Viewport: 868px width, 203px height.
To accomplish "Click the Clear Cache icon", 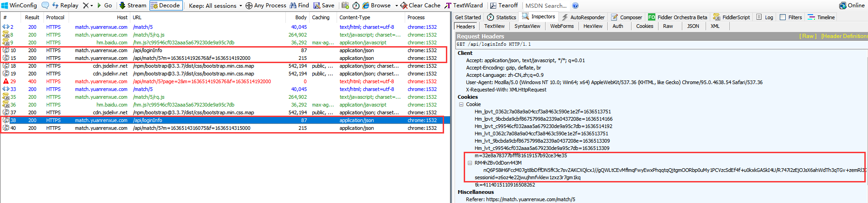I will point(404,5).
